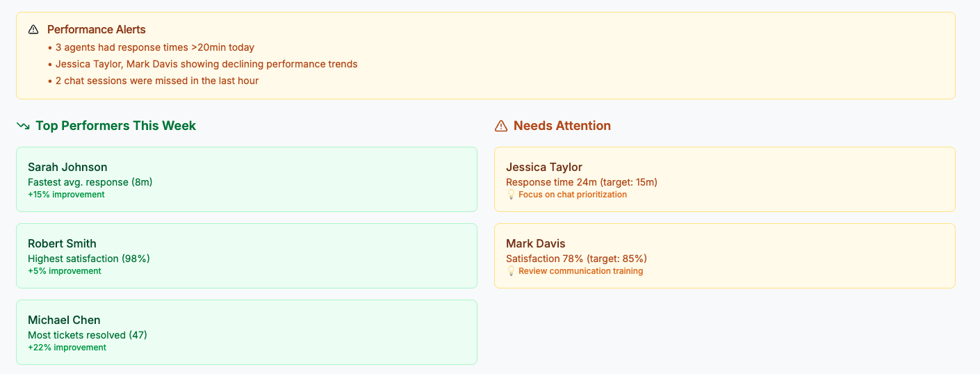Select Jessica Taylor under Needs Attention
This screenshot has height=374, width=980.
click(x=544, y=167)
